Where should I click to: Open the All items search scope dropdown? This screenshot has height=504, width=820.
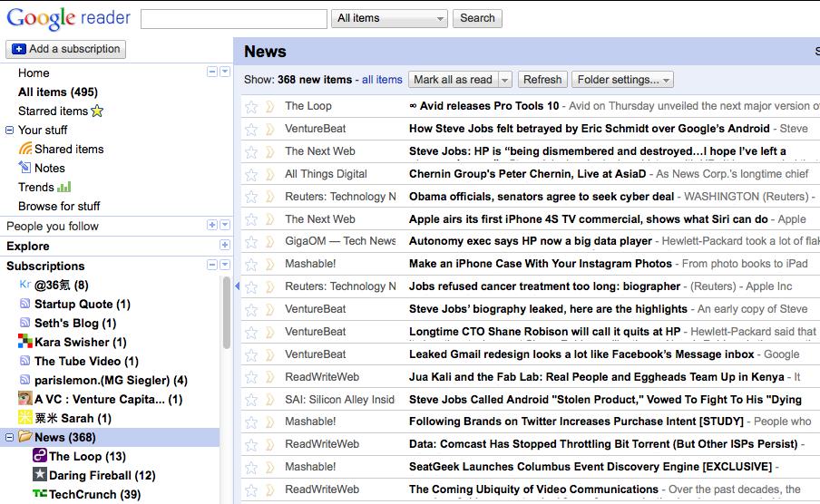pos(389,18)
